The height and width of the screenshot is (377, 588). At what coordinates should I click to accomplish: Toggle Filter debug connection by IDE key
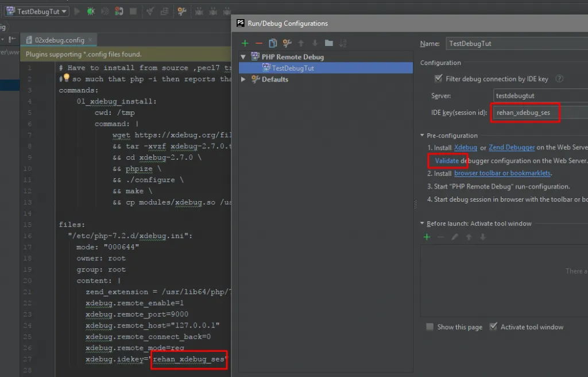pos(439,79)
